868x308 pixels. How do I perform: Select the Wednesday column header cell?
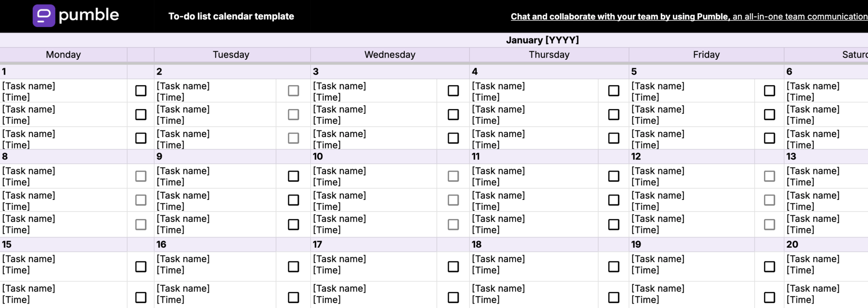(x=389, y=55)
